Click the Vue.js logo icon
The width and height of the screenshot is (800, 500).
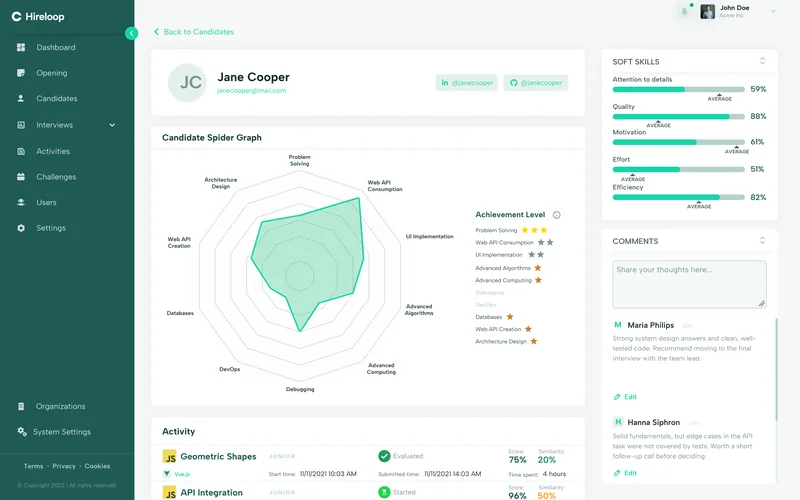[x=166, y=474]
